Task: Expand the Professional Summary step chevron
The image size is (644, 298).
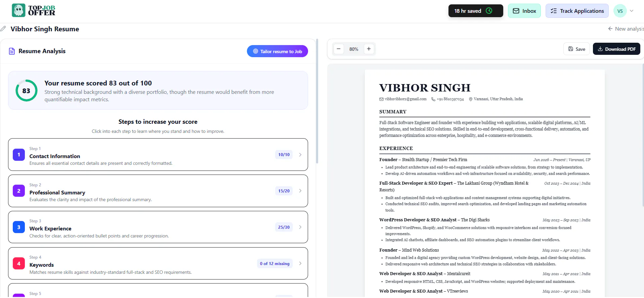Action: pos(300,191)
